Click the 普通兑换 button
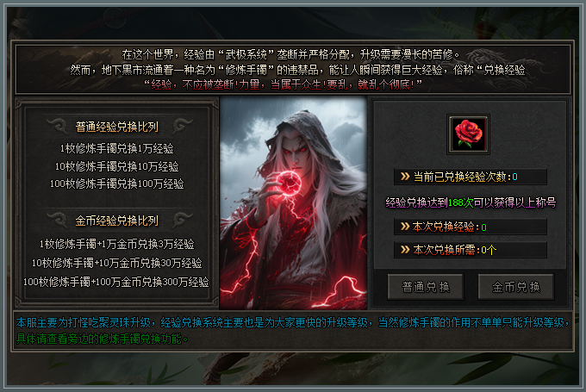The width and height of the screenshot is (586, 392). [x=426, y=287]
